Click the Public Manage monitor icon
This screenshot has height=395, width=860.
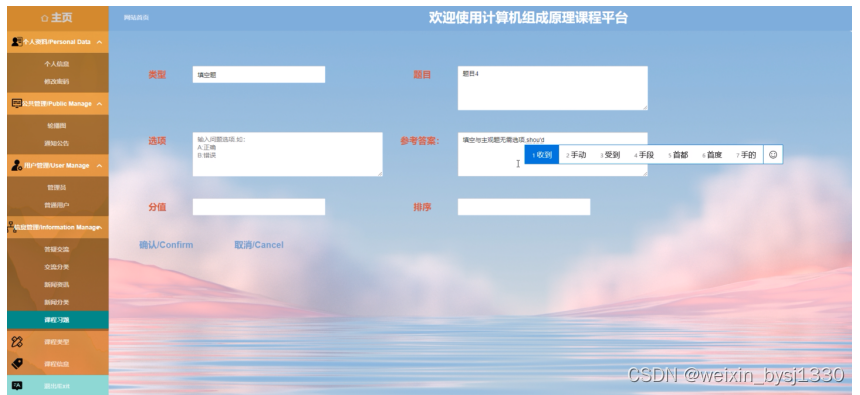click(x=16, y=103)
